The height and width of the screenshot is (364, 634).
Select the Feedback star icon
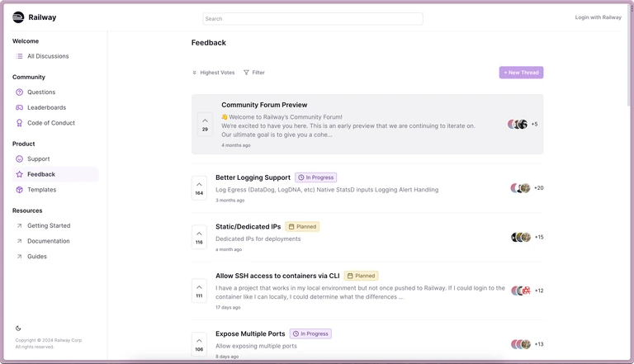[19, 174]
